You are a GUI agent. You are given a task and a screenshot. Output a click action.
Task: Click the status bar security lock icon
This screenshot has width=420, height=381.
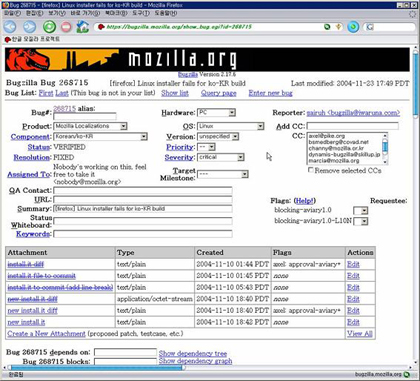point(407,375)
